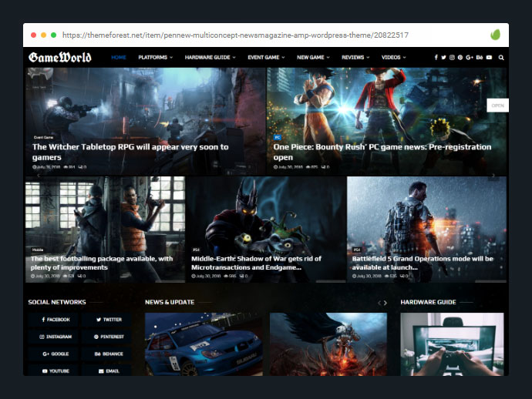Click the Instagram social network button
This screenshot has height=399, width=532.
[56, 337]
